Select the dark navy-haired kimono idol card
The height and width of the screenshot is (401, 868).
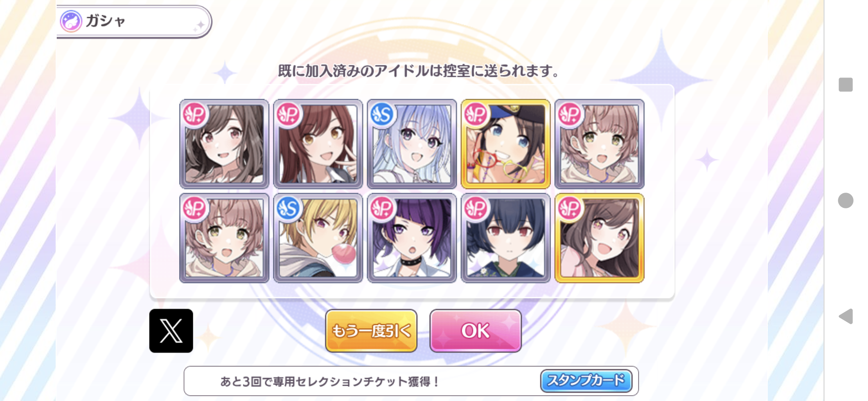click(x=506, y=238)
